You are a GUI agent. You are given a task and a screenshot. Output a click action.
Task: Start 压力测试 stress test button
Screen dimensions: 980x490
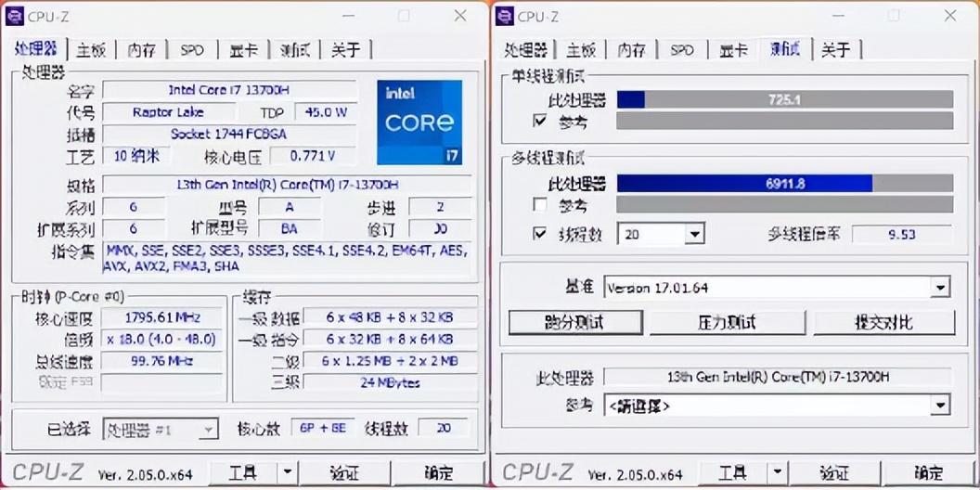tap(728, 323)
